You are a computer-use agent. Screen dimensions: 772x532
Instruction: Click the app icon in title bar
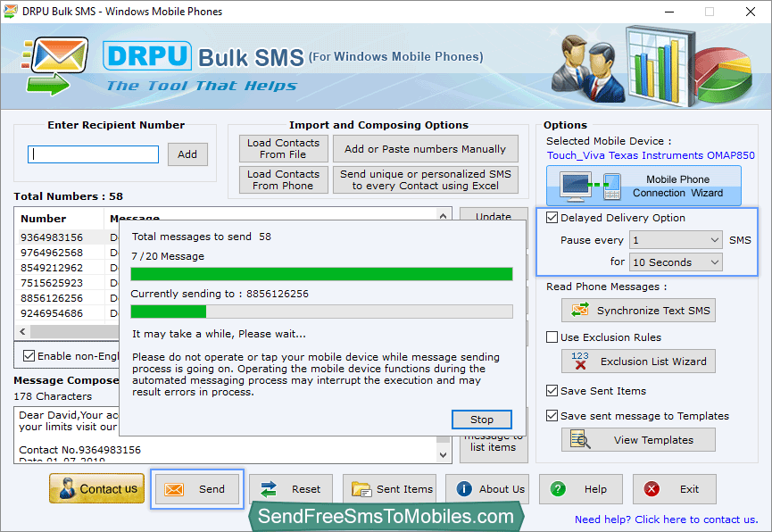[11, 11]
